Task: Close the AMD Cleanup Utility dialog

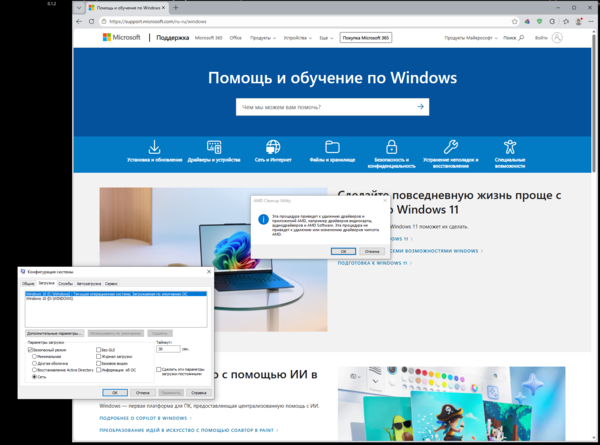Action: (x=385, y=200)
